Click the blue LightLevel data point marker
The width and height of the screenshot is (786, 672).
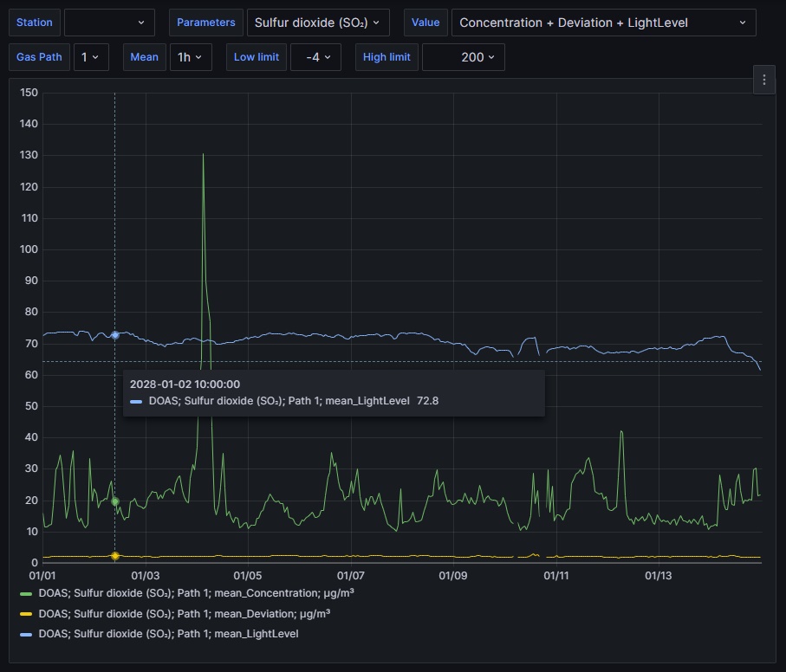tap(115, 335)
